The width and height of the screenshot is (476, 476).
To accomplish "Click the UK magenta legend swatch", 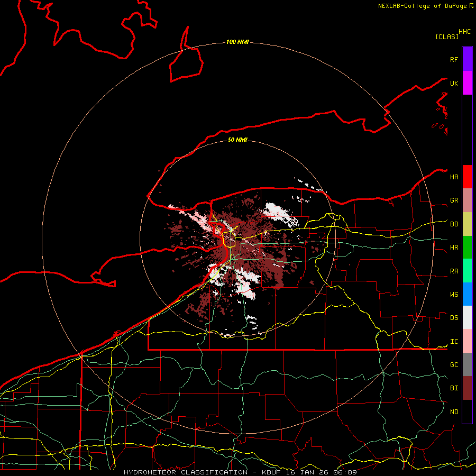I will click(467, 83).
